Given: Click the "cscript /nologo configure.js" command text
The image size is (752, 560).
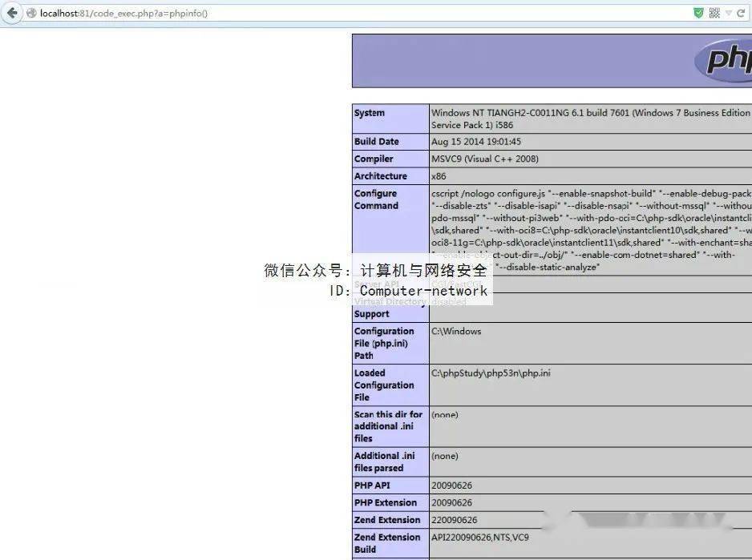Looking at the screenshot, I should 487,193.
